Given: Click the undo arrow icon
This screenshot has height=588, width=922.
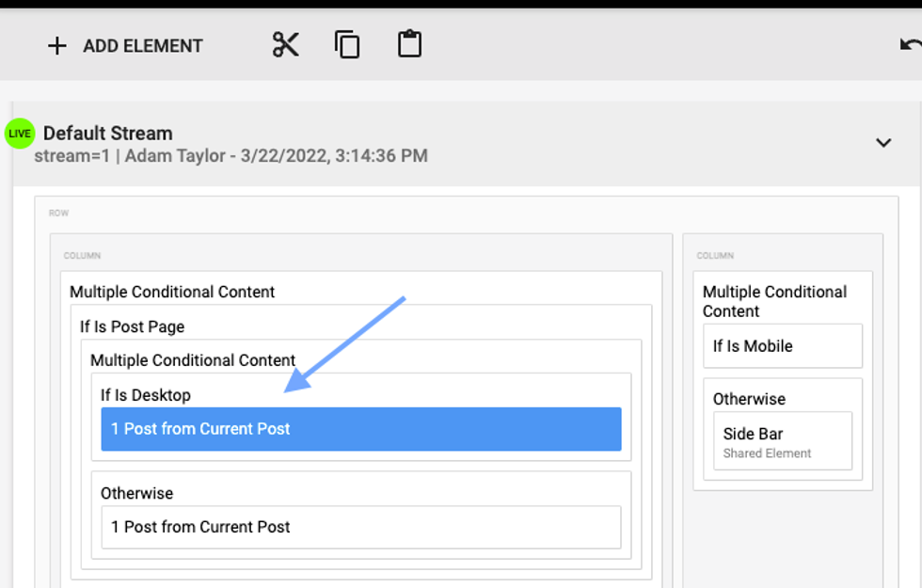Looking at the screenshot, I should point(910,45).
